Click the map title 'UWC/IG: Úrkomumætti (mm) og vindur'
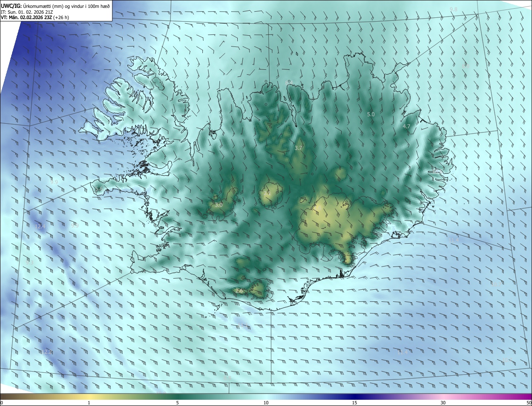 tap(55, 5)
